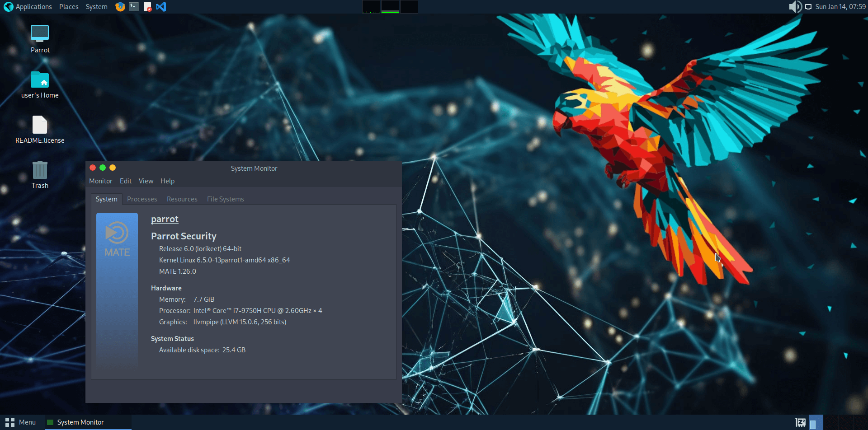Click the parrot hostname link

(x=165, y=219)
